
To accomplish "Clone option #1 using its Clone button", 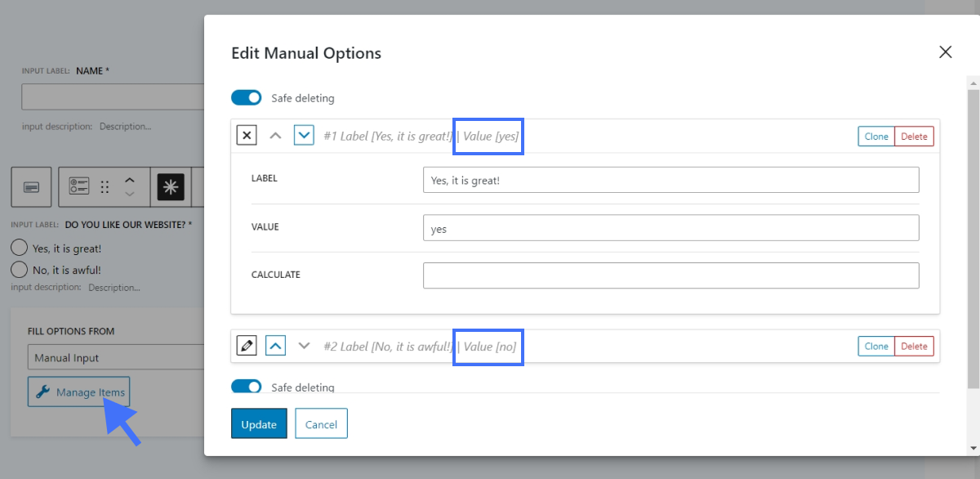I will 875,136.
